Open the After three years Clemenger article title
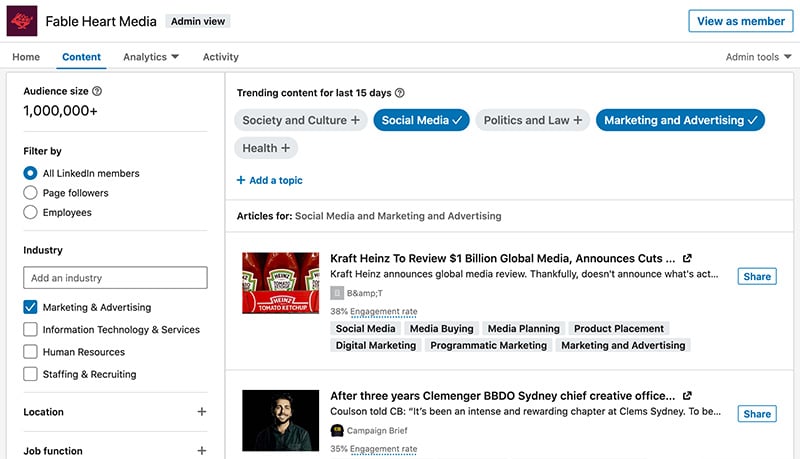Image resolution: width=800 pixels, height=459 pixels. coord(503,395)
